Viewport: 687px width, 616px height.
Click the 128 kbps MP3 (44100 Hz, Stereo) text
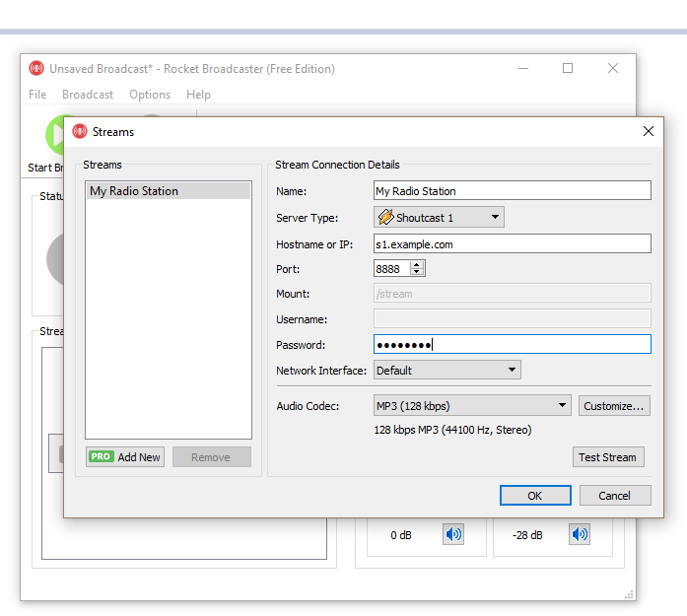point(452,430)
